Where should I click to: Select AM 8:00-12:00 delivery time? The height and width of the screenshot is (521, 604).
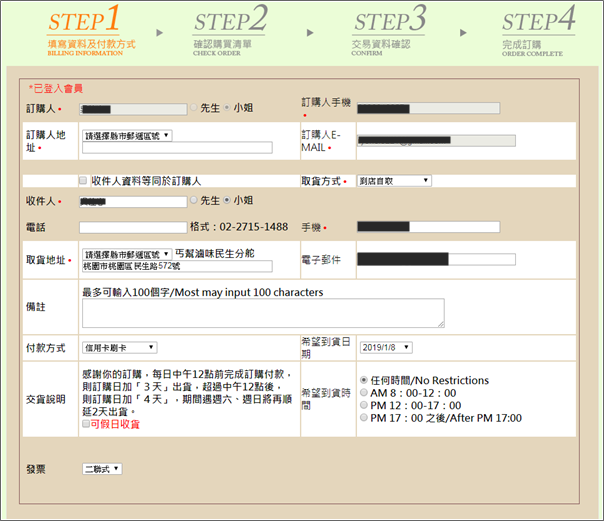(x=364, y=393)
